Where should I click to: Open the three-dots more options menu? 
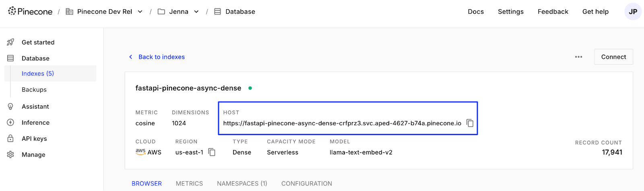pos(578,57)
